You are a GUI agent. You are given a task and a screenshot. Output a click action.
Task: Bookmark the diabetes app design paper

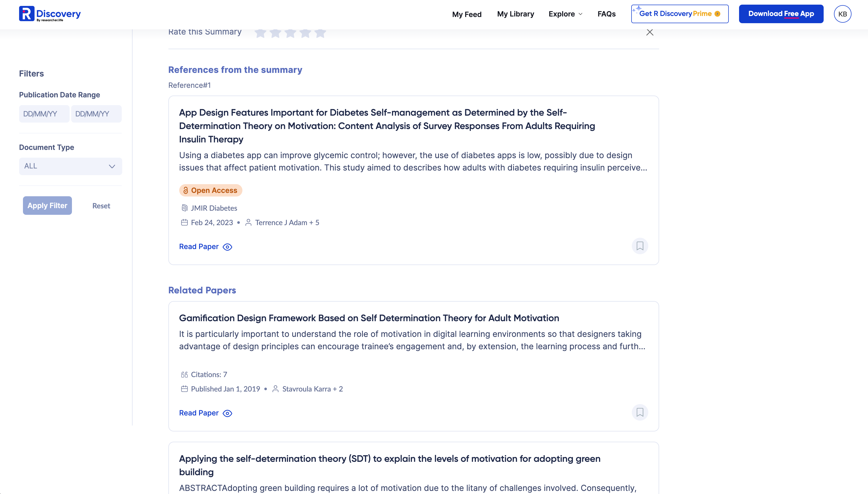click(x=640, y=246)
